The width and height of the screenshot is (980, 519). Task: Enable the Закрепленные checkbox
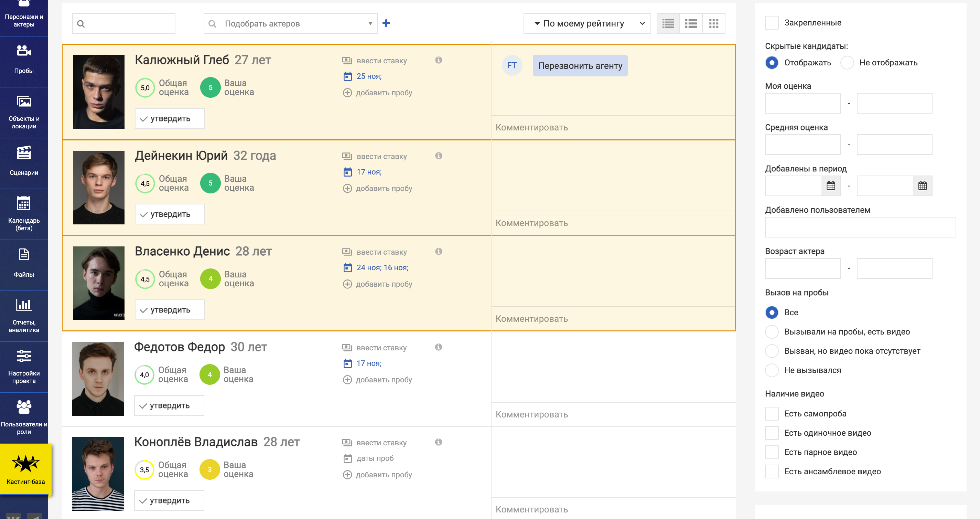(772, 23)
